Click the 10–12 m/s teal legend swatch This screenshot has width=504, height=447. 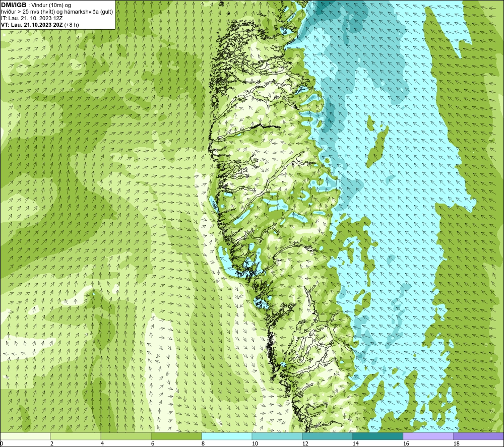tap(277, 436)
